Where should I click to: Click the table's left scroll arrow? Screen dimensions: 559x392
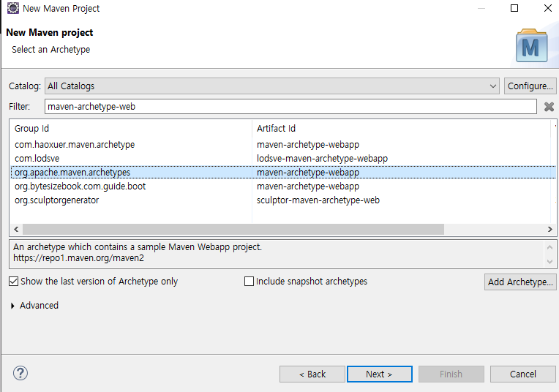[16, 229]
